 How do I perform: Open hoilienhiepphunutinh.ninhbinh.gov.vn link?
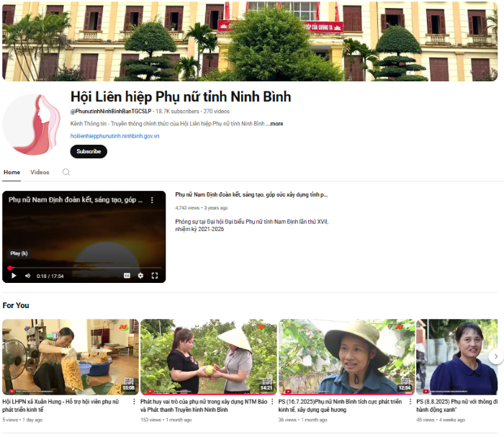pos(114,136)
